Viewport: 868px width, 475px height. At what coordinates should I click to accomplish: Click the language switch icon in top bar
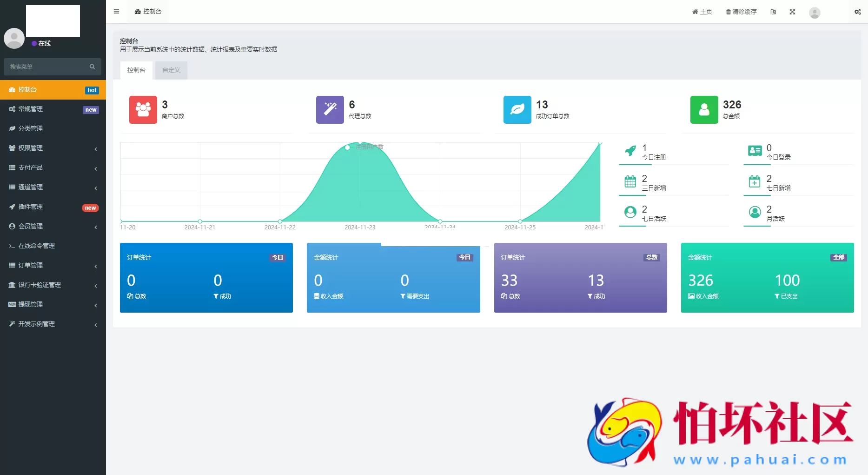(x=773, y=12)
